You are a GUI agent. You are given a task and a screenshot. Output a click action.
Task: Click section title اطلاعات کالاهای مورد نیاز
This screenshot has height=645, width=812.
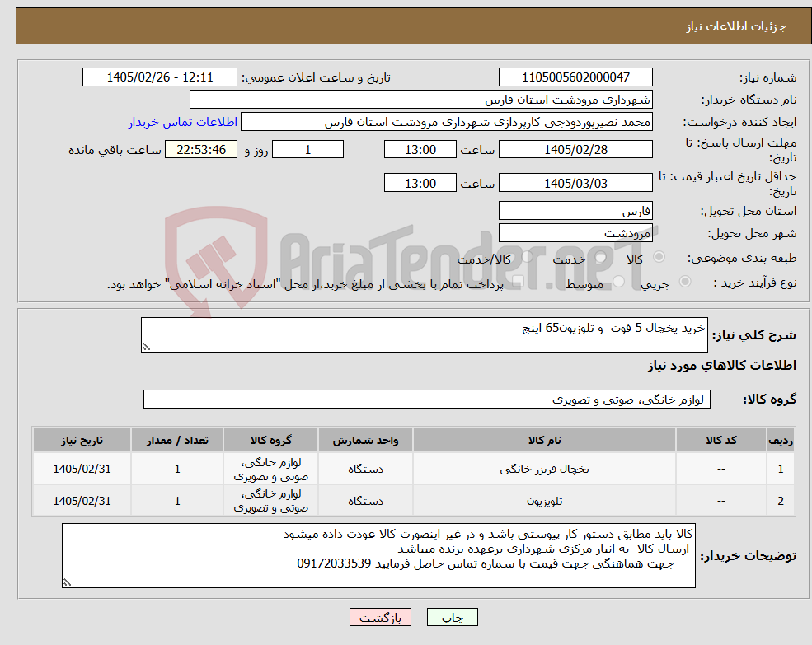tap(721, 366)
